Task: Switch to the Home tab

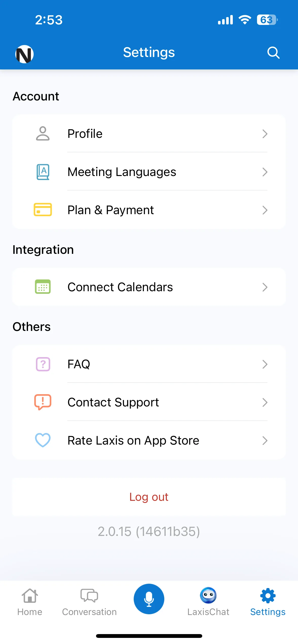Action: click(30, 602)
